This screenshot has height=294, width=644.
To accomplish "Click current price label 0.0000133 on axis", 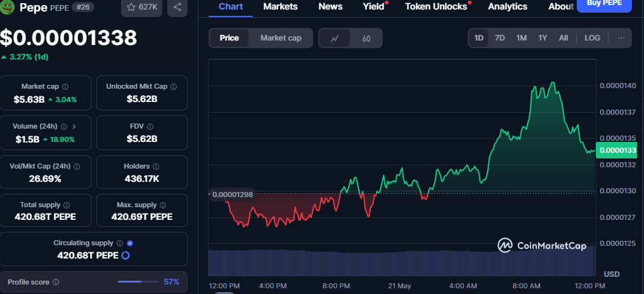I will point(616,150).
